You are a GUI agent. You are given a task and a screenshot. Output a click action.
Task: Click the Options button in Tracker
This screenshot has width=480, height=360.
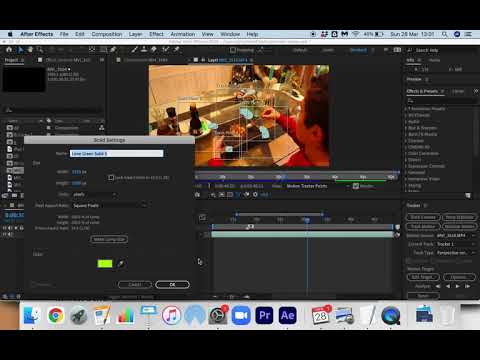pos(459,277)
